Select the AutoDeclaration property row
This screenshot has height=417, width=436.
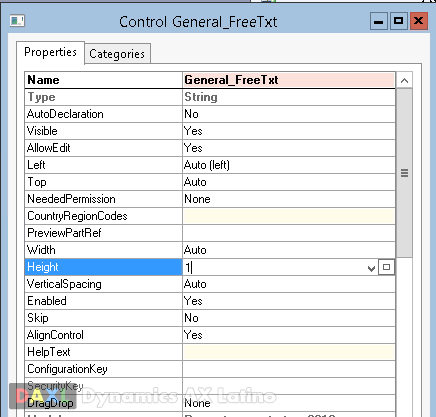click(x=210, y=114)
